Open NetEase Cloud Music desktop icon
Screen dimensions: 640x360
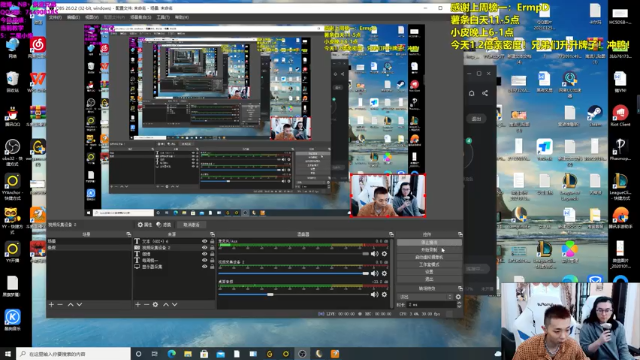[x=38, y=47]
